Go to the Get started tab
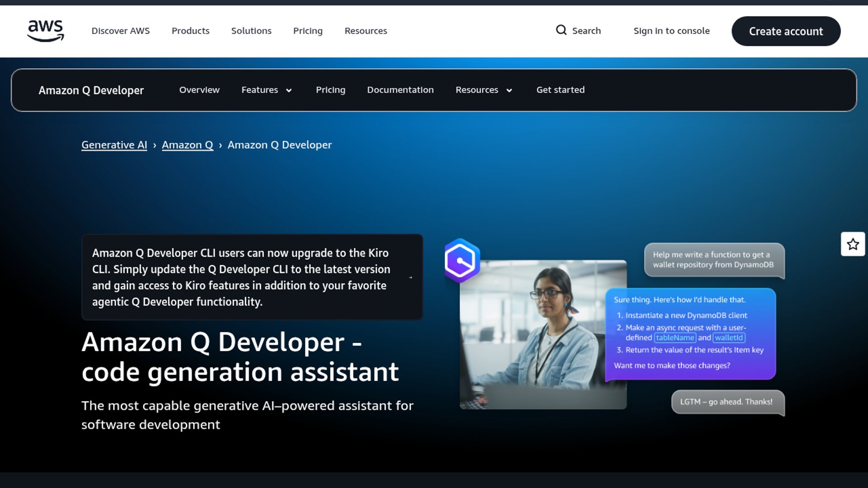 (x=560, y=90)
